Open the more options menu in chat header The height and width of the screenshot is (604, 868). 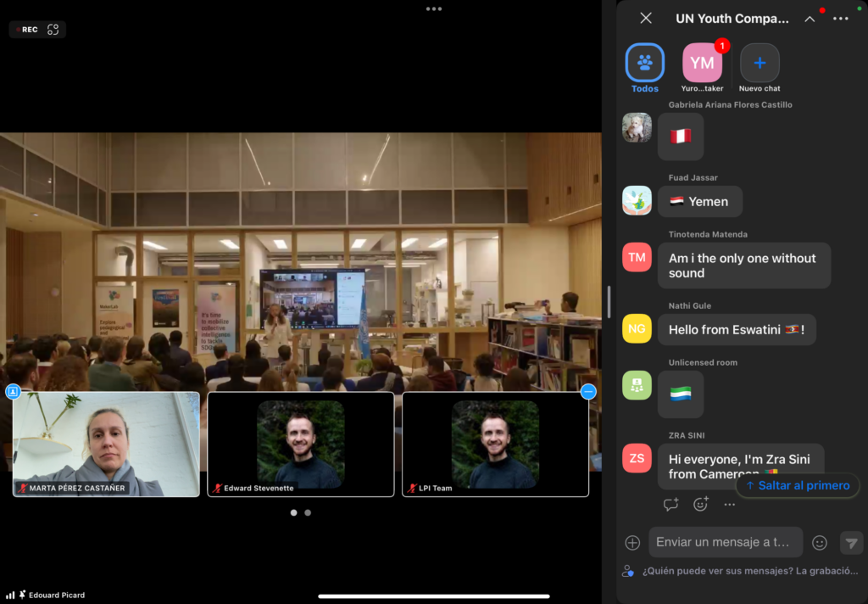pos(841,19)
